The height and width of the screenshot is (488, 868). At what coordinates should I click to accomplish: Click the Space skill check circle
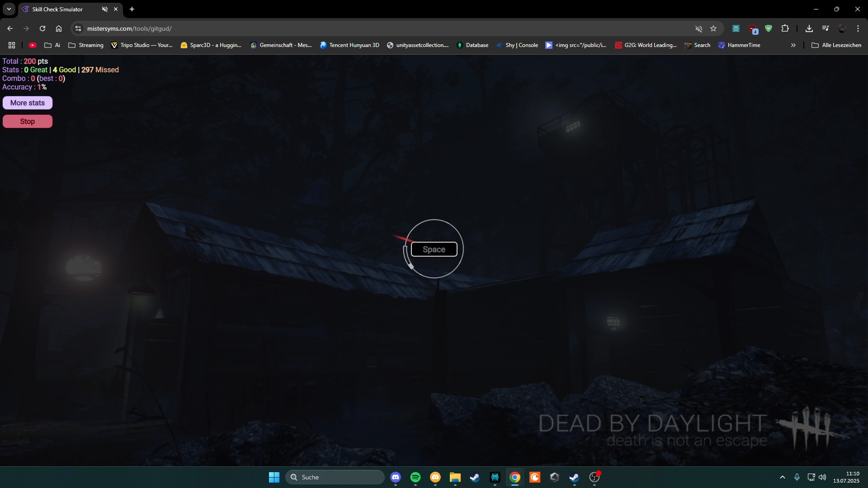pos(434,249)
